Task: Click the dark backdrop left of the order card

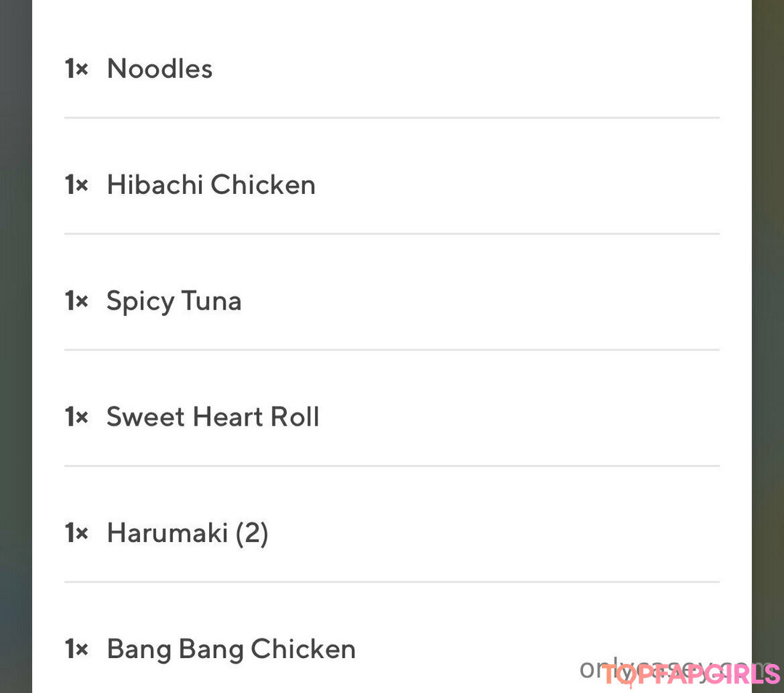Action: coord(15,346)
